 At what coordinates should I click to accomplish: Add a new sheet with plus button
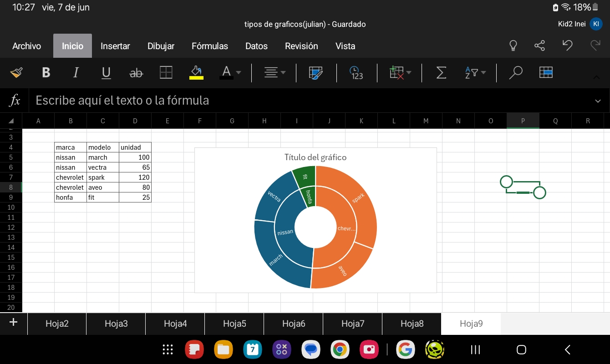(x=13, y=323)
